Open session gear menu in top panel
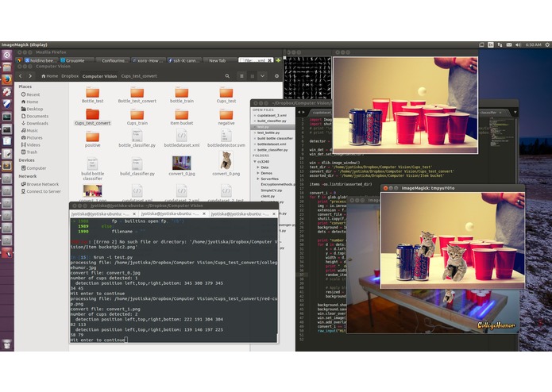This screenshot has height=392, width=552. (x=547, y=44)
